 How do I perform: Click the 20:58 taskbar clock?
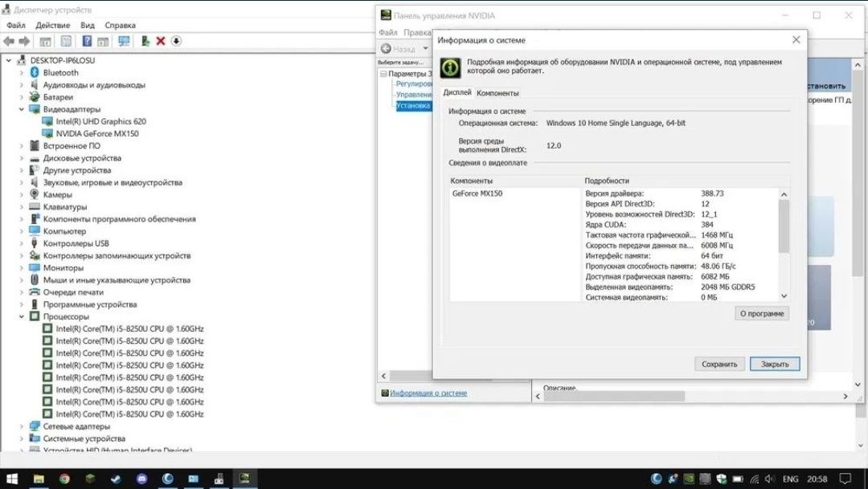pos(817,479)
